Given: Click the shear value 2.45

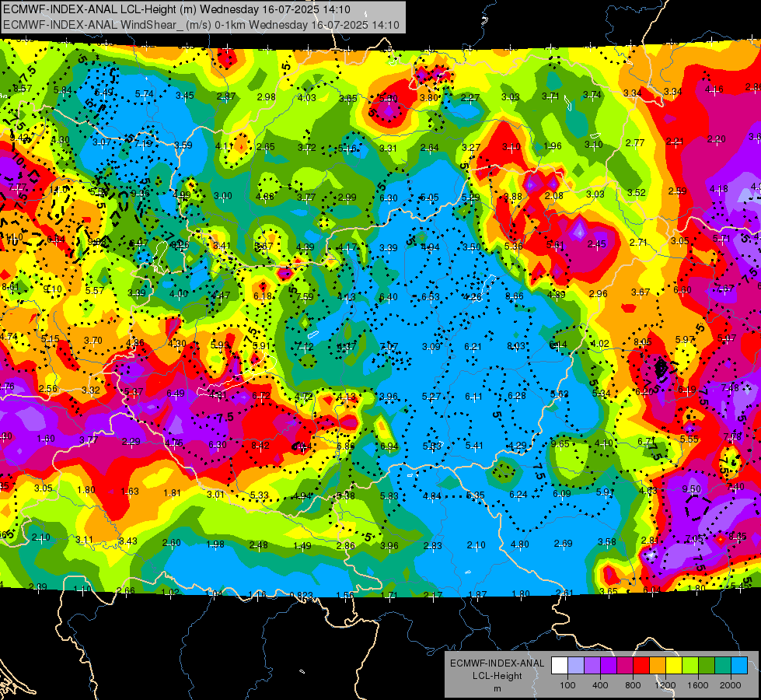Looking at the screenshot, I should click(x=596, y=244).
